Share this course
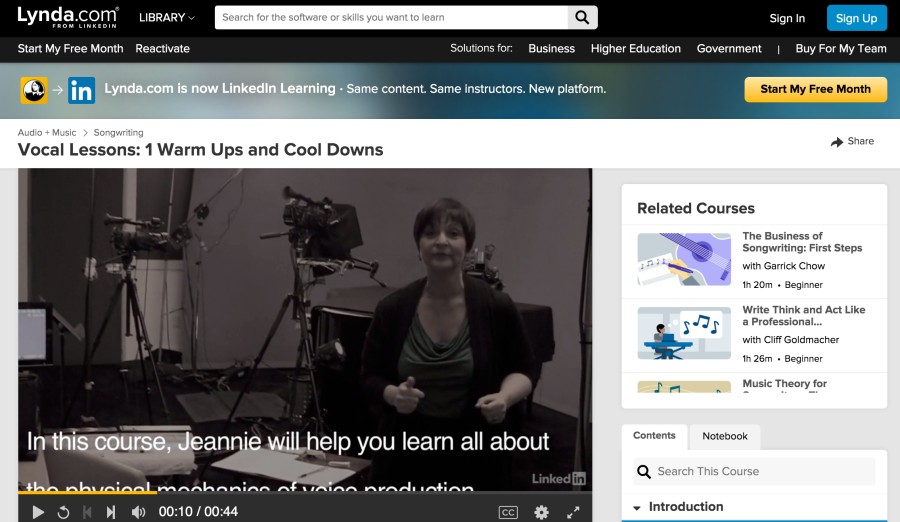 pyautogui.click(x=852, y=142)
